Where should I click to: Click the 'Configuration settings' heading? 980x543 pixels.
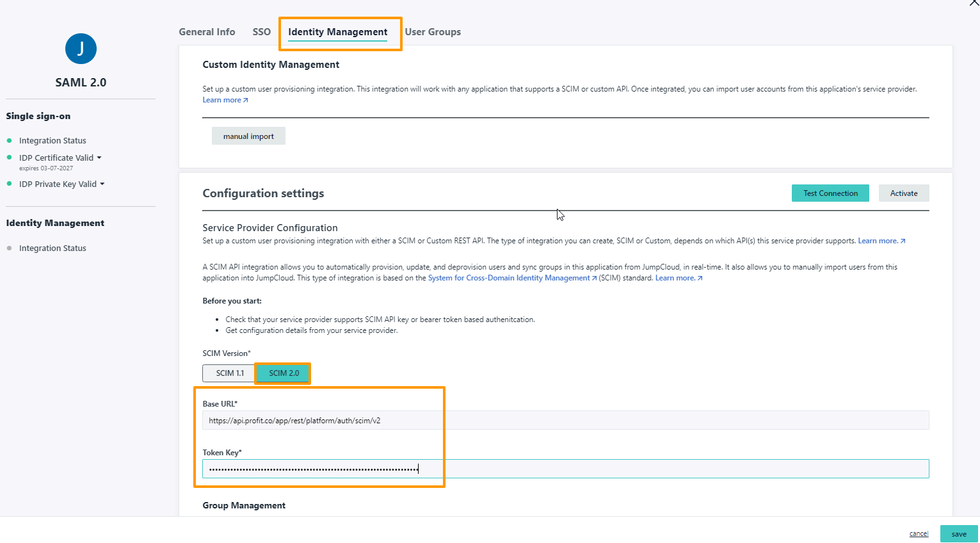click(x=263, y=193)
